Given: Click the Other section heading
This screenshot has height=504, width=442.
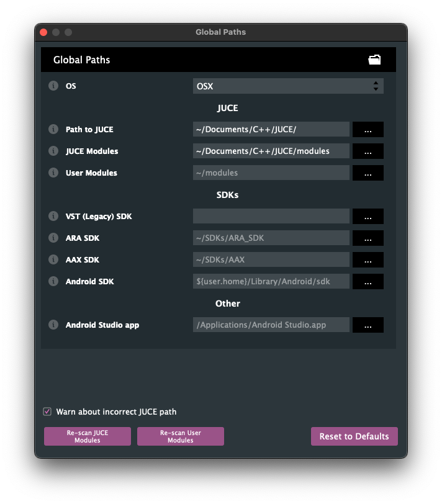Looking at the screenshot, I should (228, 304).
